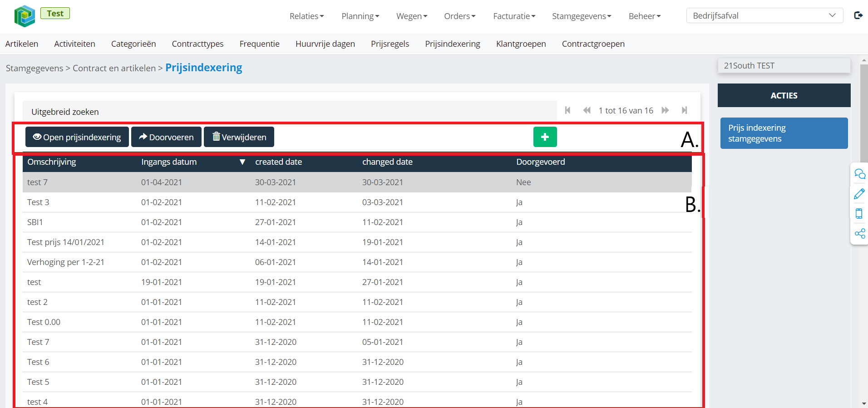This screenshot has height=408, width=868.
Task: Select the 'Test prijs 14/01/2021' row
Action: tap(357, 242)
